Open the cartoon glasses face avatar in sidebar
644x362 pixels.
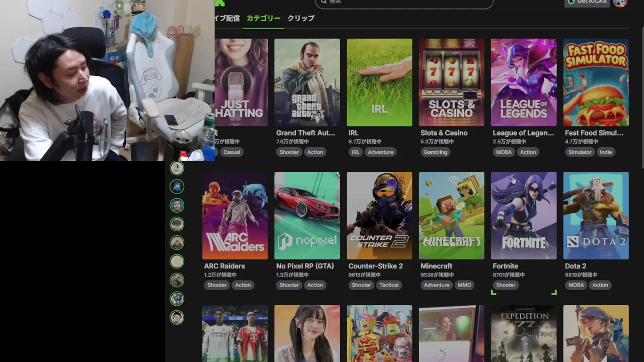177,317
